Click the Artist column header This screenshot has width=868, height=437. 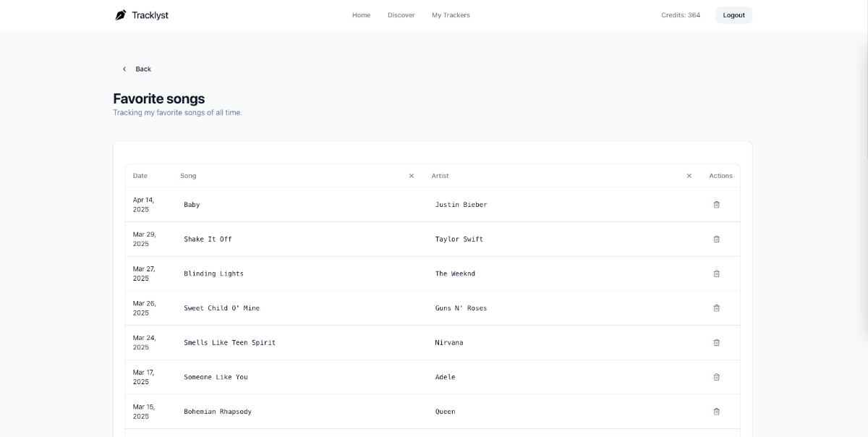click(x=441, y=176)
